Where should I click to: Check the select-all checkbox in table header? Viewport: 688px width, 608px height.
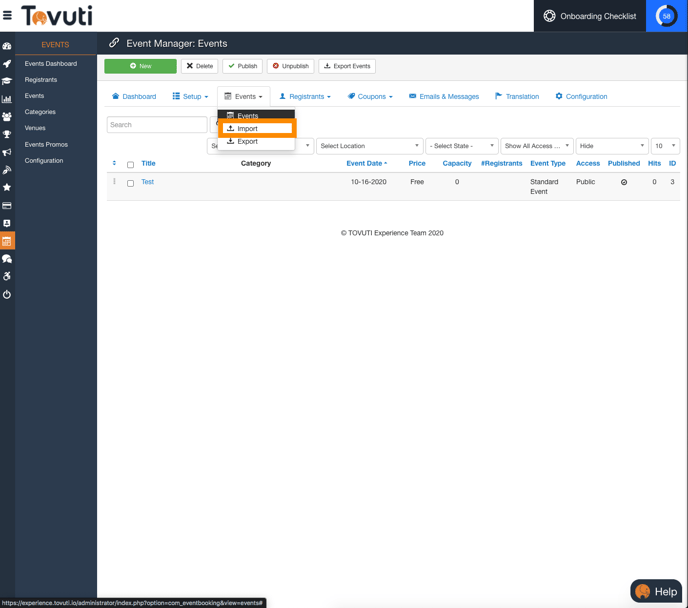pos(130,164)
